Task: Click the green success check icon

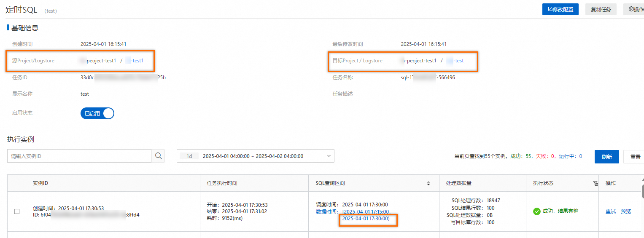Action: click(537, 211)
